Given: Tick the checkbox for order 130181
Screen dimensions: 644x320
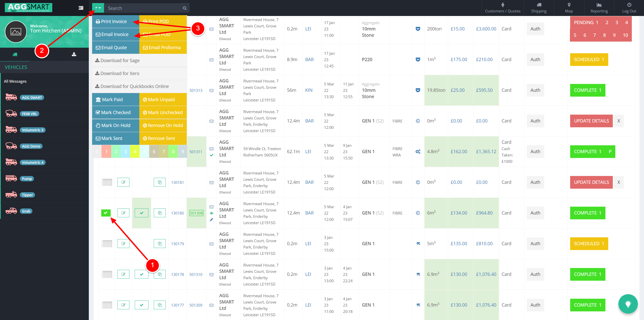Looking at the screenshot, I should 107,182.
